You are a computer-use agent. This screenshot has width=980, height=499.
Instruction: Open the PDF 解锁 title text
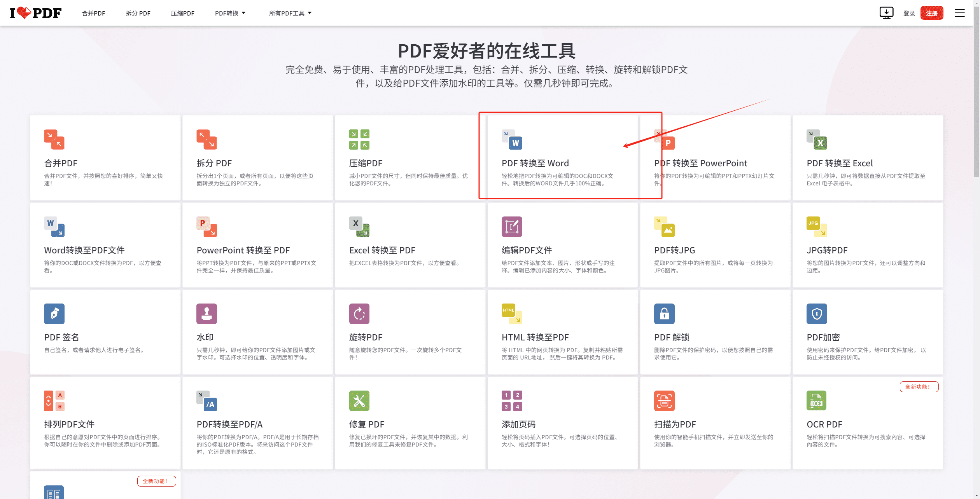[672, 337]
